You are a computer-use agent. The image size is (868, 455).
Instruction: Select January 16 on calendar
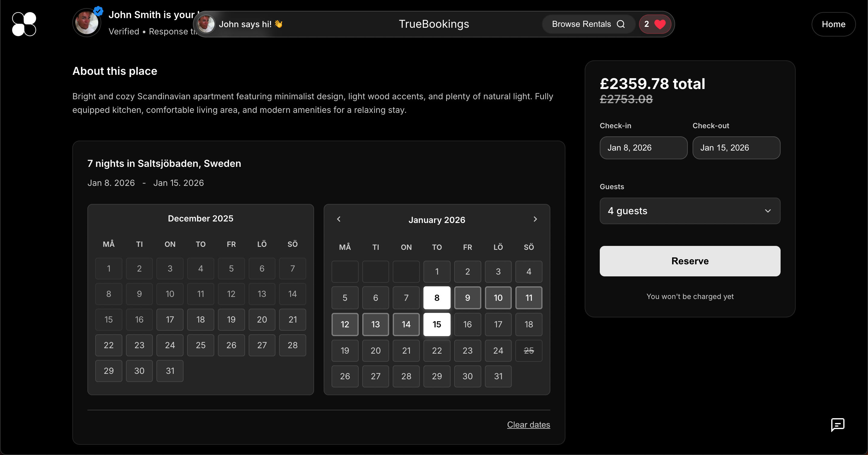tap(467, 324)
